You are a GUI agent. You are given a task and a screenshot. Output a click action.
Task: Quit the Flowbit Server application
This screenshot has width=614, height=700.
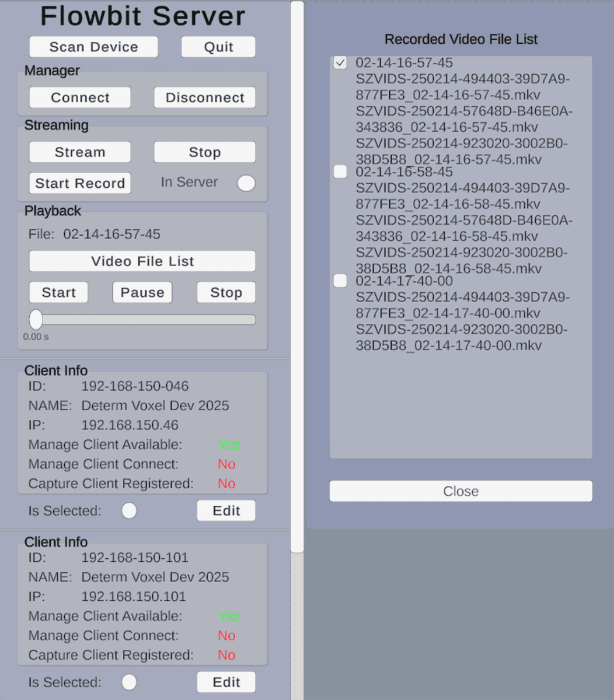tap(218, 47)
